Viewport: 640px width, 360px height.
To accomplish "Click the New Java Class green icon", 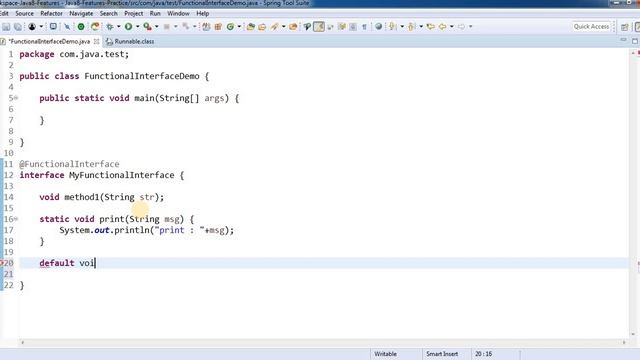I will point(230,27).
